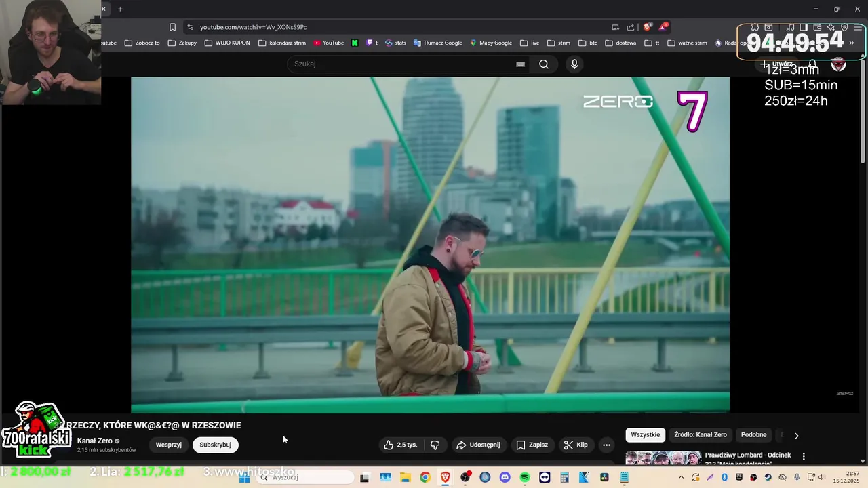Open YouTube bookmark link
Image resolution: width=868 pixels, height=488 pixels.
(328, 43)
